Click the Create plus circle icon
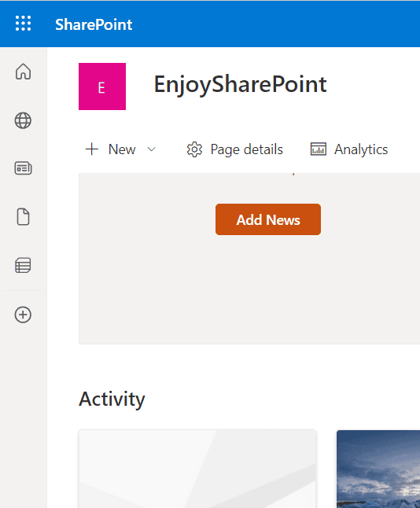This screenshot has width=420, height=508. click(x=23, y=315)
